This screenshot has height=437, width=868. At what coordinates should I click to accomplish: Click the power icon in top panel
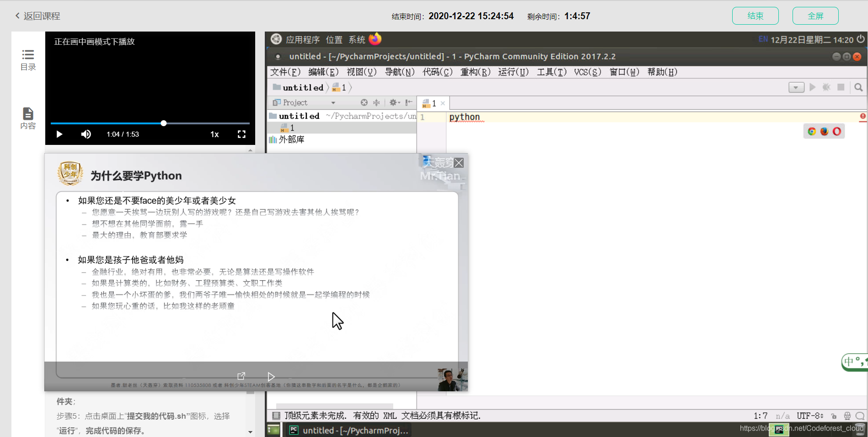(x=861, y=39)
